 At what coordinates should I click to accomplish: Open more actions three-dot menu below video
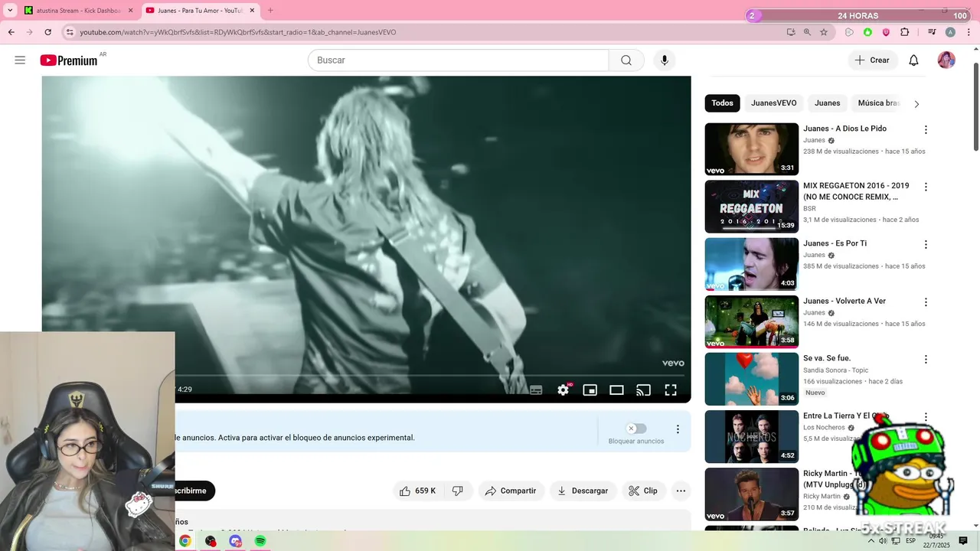(x=681, y=491)
